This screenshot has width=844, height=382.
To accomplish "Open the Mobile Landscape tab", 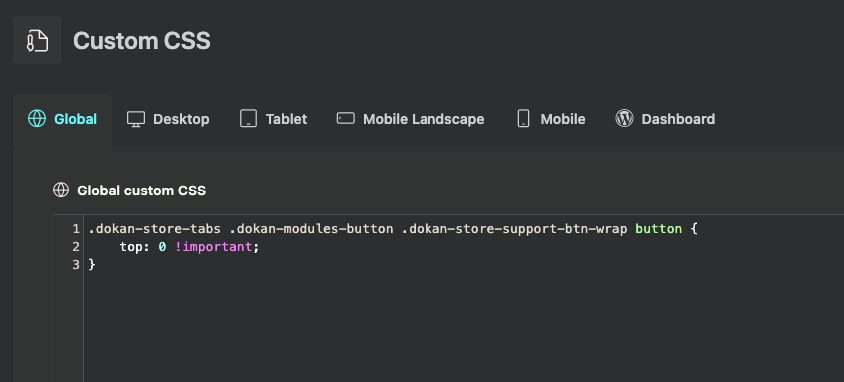I will click(410, 119).
